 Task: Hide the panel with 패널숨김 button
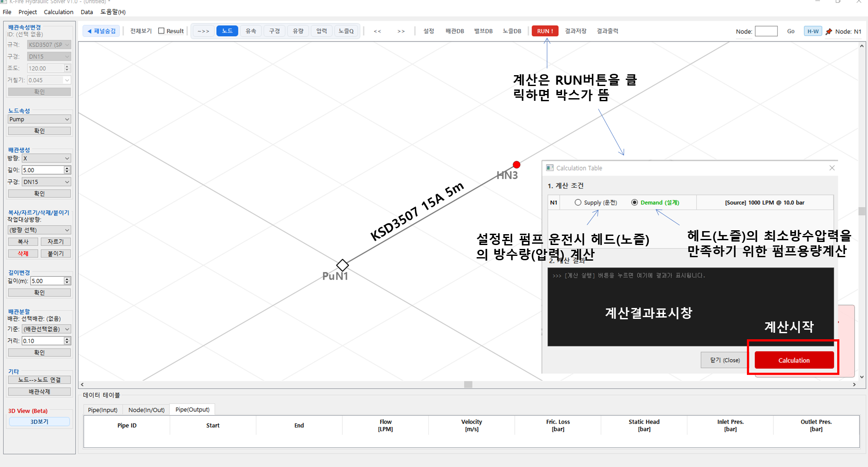pos(101,31)
